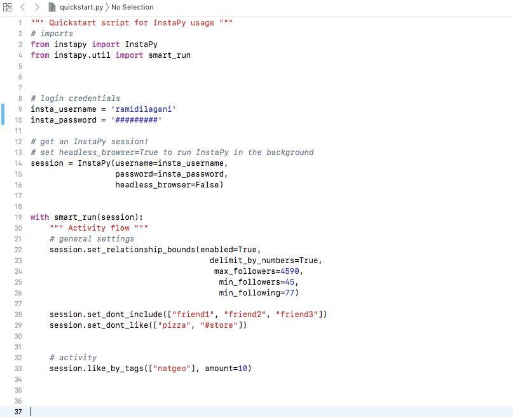The width and height of the screenshot is (513, 420).
Task: Click the '# get an InstaPy session!' comment
Action: [90, 142]
